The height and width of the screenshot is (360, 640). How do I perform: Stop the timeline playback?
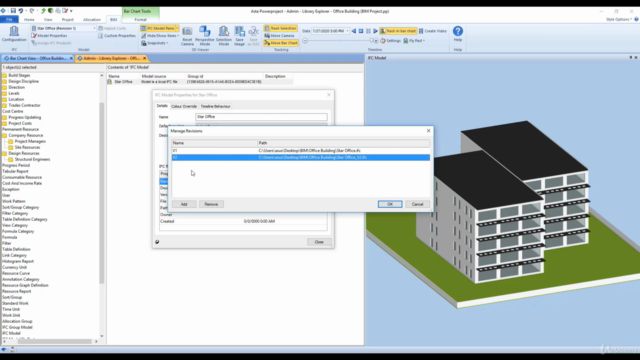361,31
